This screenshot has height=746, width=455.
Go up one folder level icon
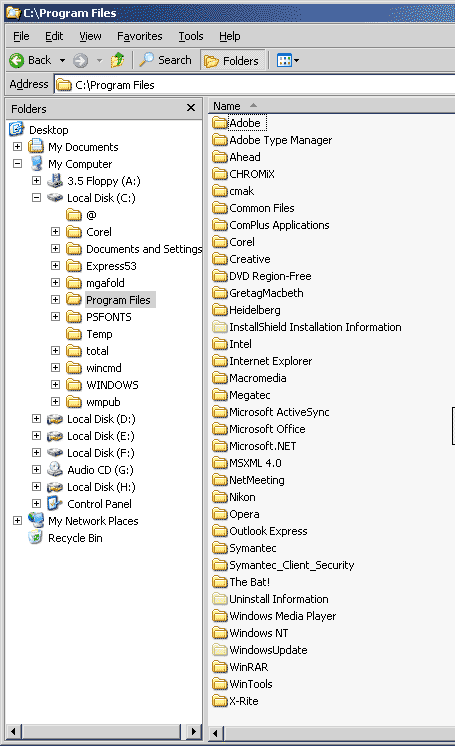click(117, 60)
